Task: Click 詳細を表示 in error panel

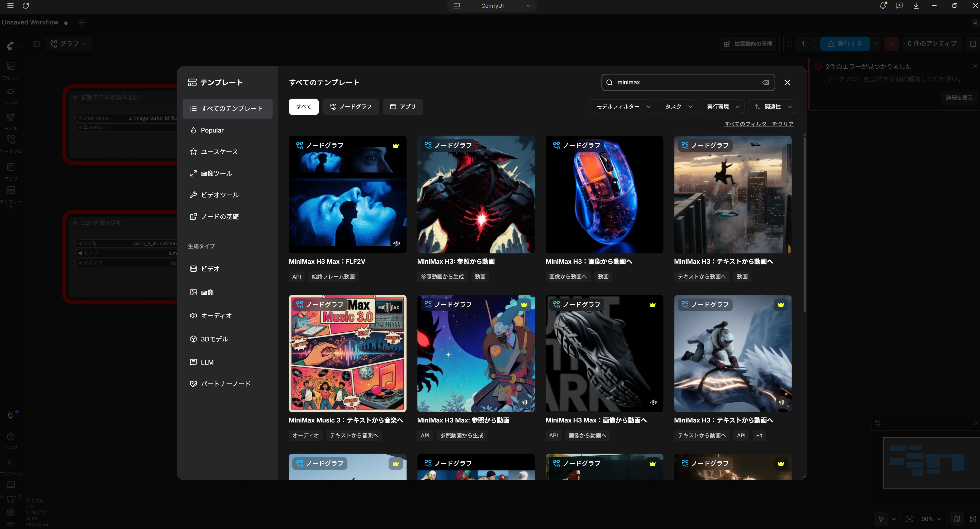Action: pos(959,98)
